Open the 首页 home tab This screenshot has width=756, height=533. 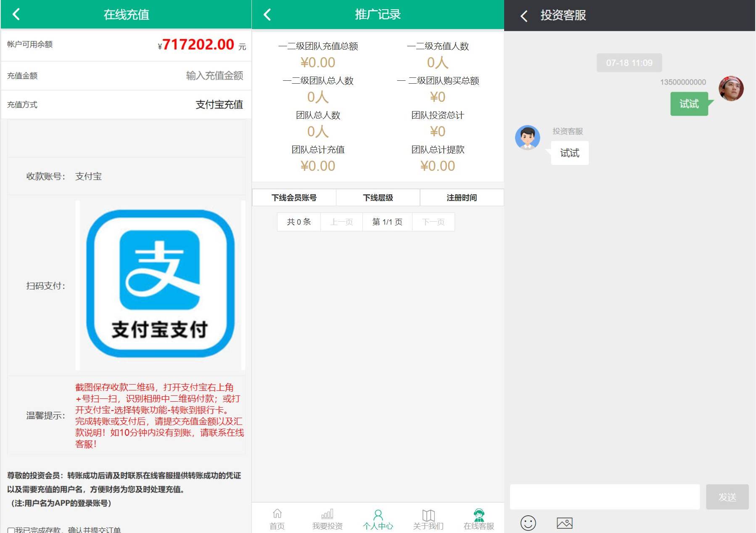tap(277, 519)
